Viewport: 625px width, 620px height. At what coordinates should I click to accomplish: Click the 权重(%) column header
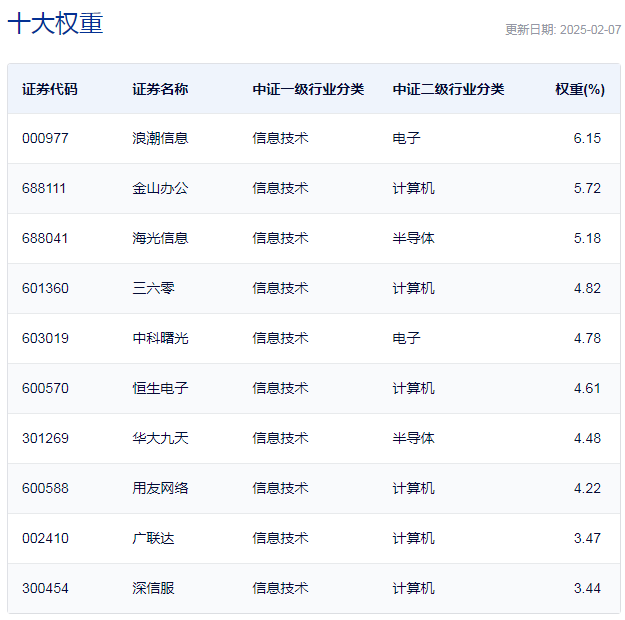(580, 89)
